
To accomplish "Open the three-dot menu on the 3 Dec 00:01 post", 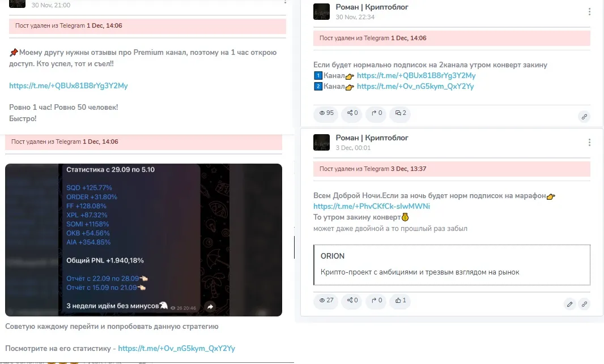I will [x=589, y=142].
